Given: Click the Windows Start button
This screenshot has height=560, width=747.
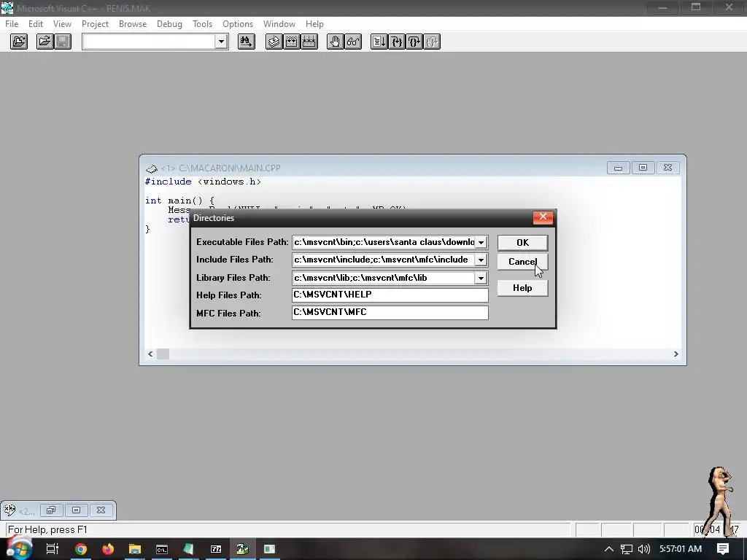Looking at the screenshot, I should click(x=18, y=548).
